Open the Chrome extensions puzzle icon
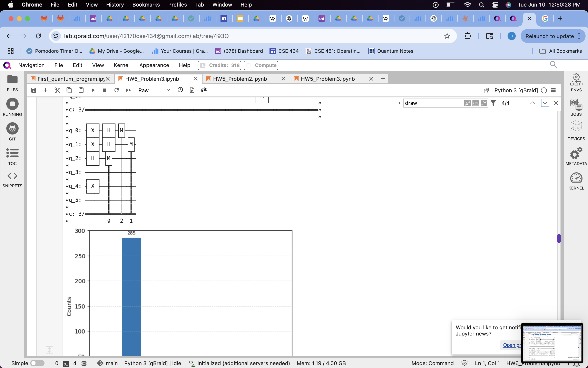The image size is (588, 368). coord(468,36)
